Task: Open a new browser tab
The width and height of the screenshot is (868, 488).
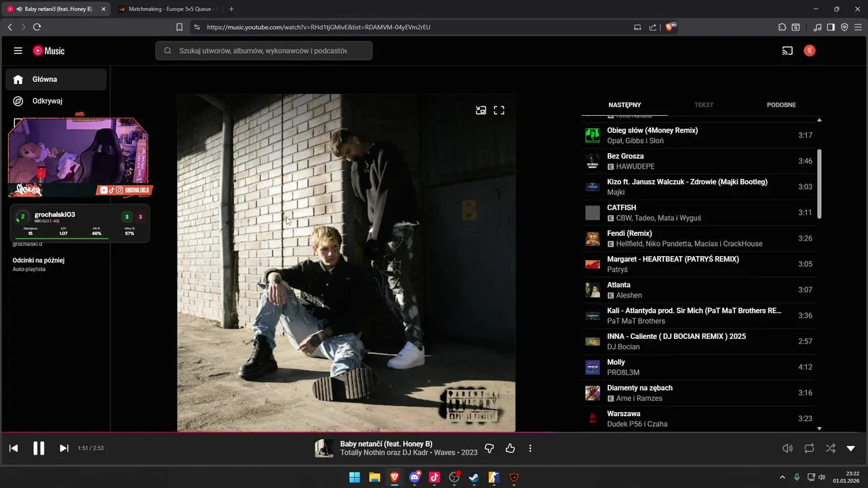Action: 231,9
